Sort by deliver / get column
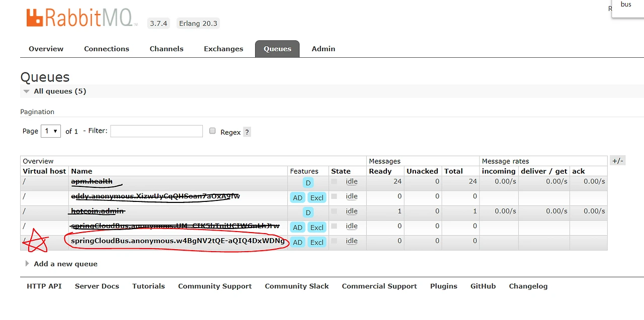Viewport: 644px width, 320px height. coord(544,171)
